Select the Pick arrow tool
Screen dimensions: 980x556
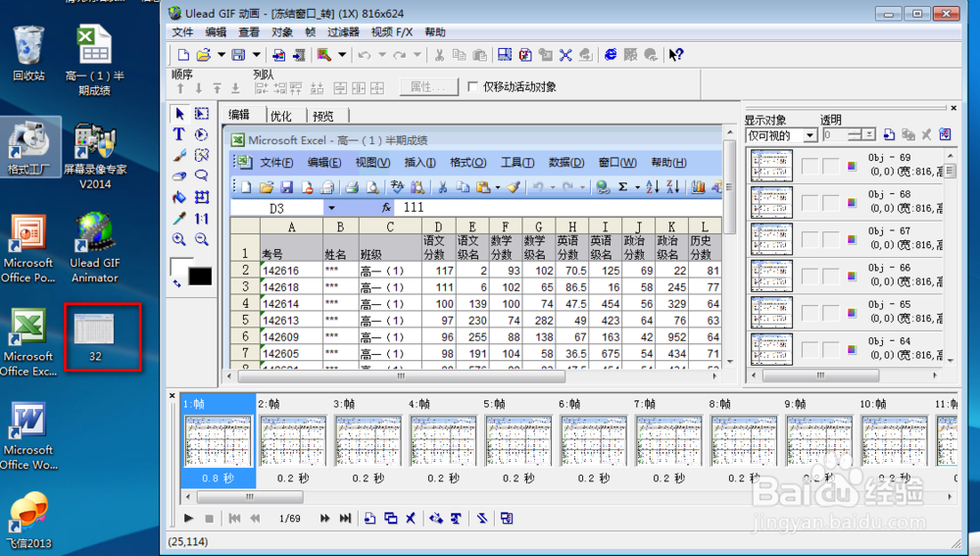(x=179, y=113)
